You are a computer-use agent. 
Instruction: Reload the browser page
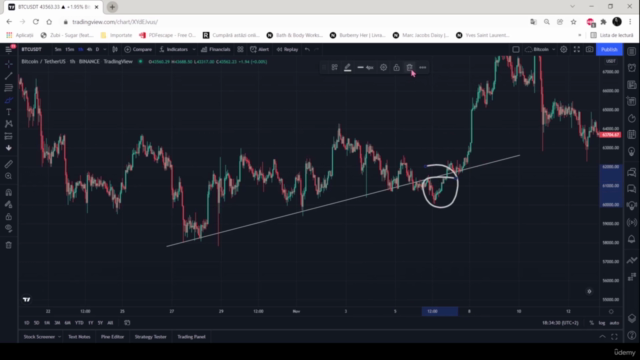[x=36, y=22]
